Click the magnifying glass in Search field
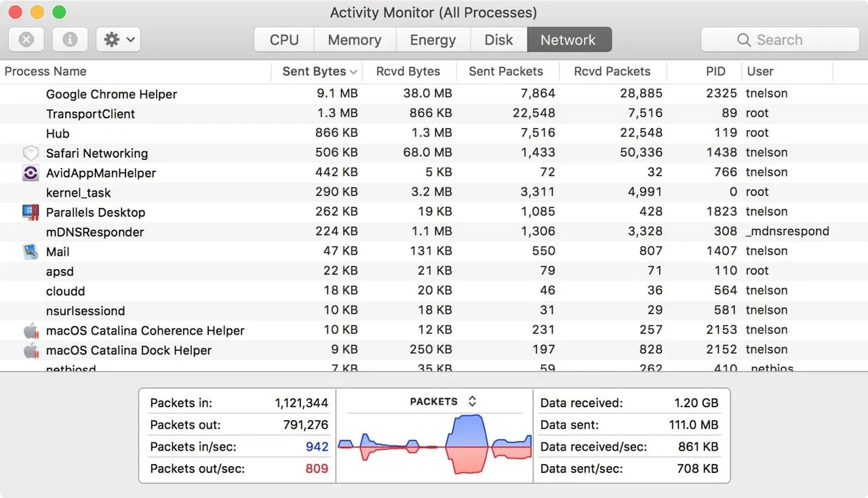Screen dimensions: 868x498 744,39
